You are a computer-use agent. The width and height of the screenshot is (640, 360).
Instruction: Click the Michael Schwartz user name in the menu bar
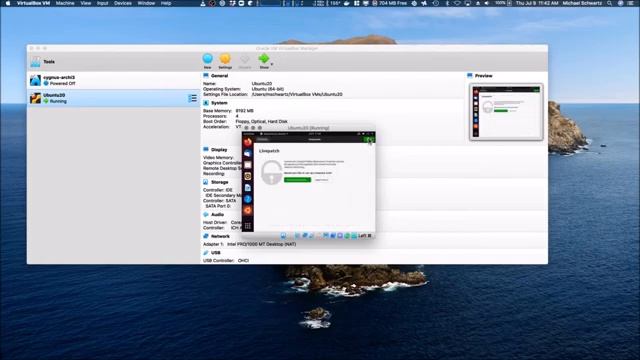tap(582, 3)
